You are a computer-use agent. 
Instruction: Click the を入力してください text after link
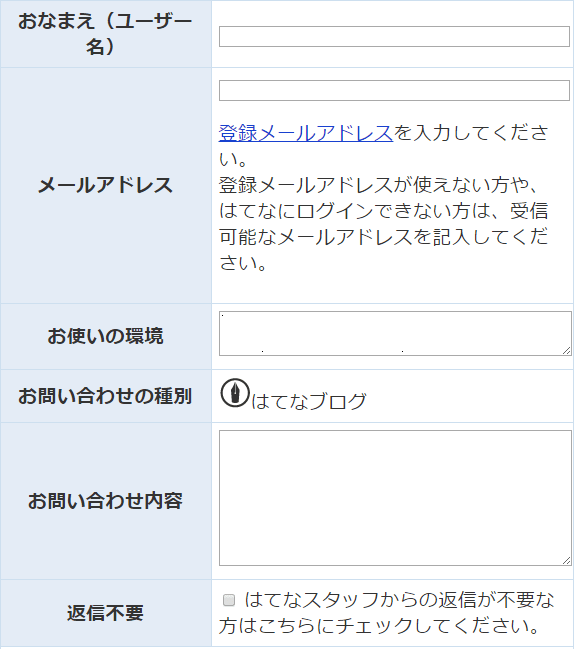[x=471, y=133]
